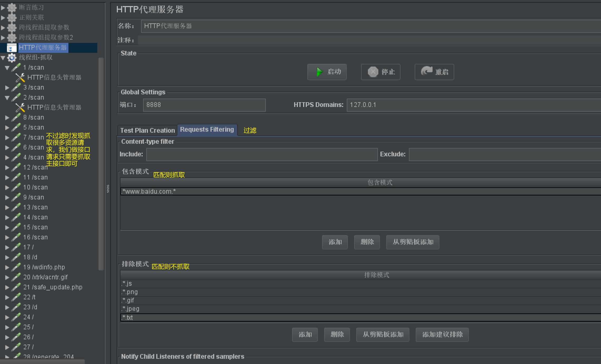Click the Stop button's X icon
This screenshot has width=601, height=364.
pos(373,72)
